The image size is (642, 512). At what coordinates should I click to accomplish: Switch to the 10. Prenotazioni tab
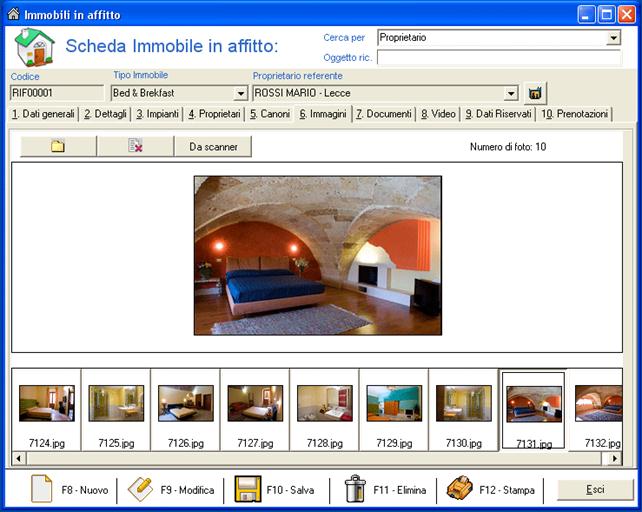click(574, 114)
